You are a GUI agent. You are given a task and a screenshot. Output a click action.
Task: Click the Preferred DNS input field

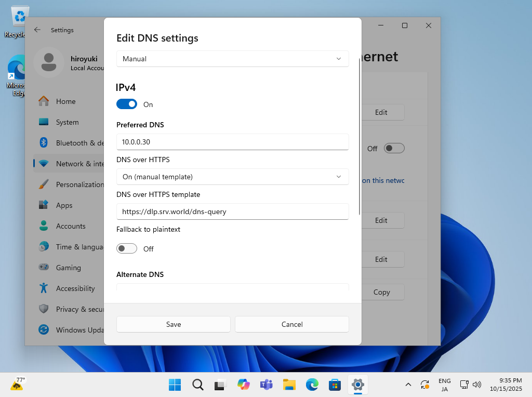point(232,141)
